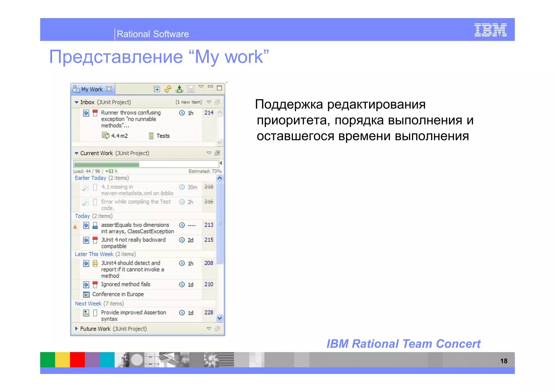Click red flag of JUnit 4 not really backward
This screenshot has width=555, height=392.
(x=95, y=240)
